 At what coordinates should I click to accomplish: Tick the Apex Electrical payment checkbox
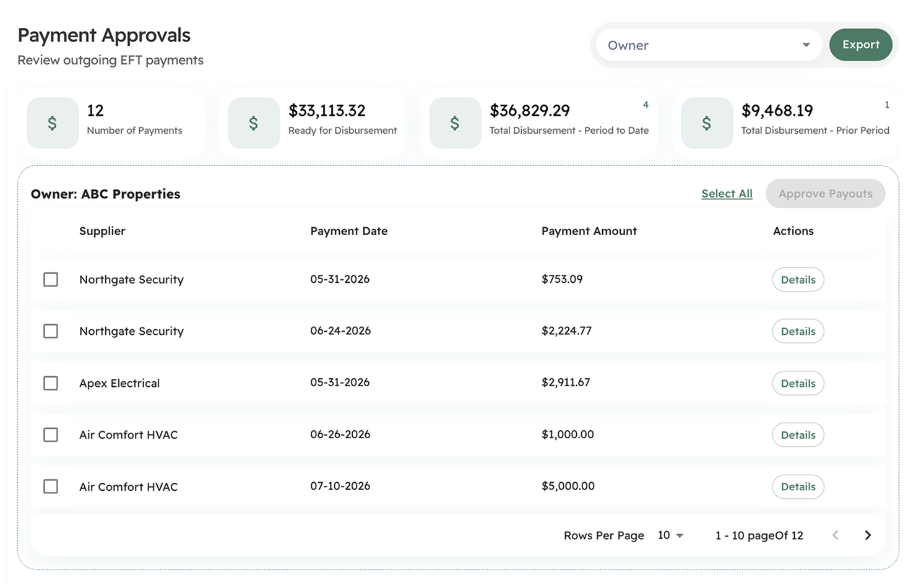point(51,383)
